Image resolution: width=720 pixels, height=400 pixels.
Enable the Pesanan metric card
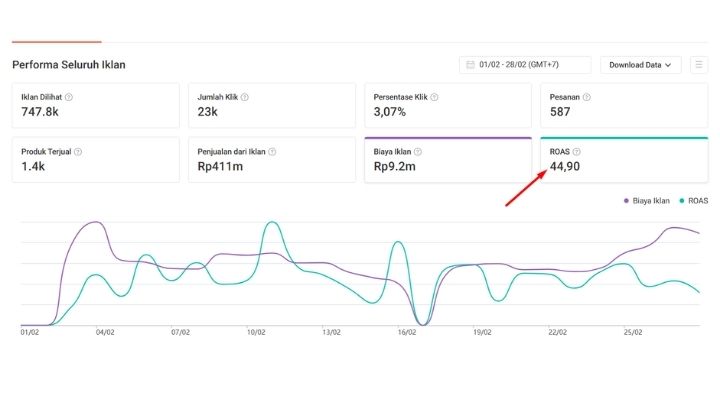coord(624,105)
